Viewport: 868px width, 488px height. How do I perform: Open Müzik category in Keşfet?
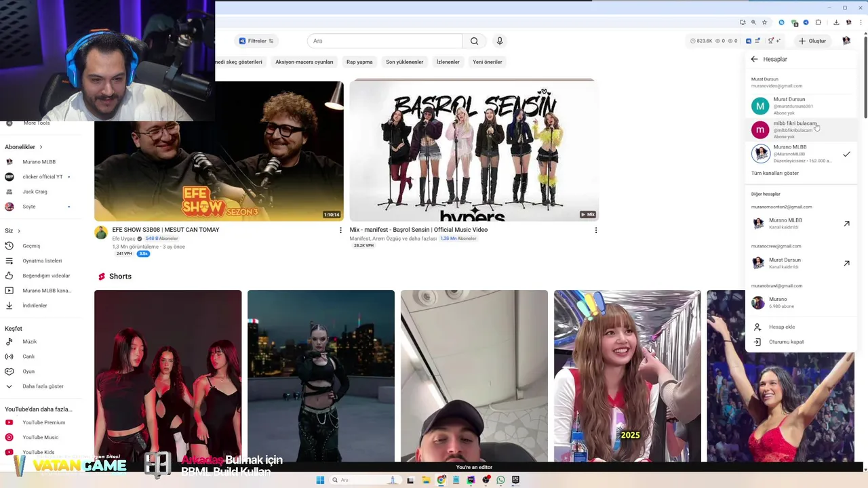click(29, 342)
